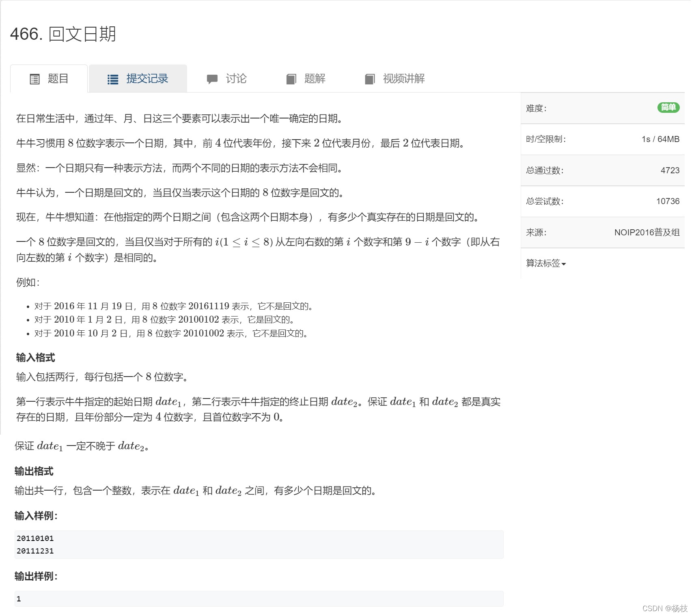Screen dimensions: 694x616
Task: Click the sentence starting 在日常生活中
Action: 179,118
